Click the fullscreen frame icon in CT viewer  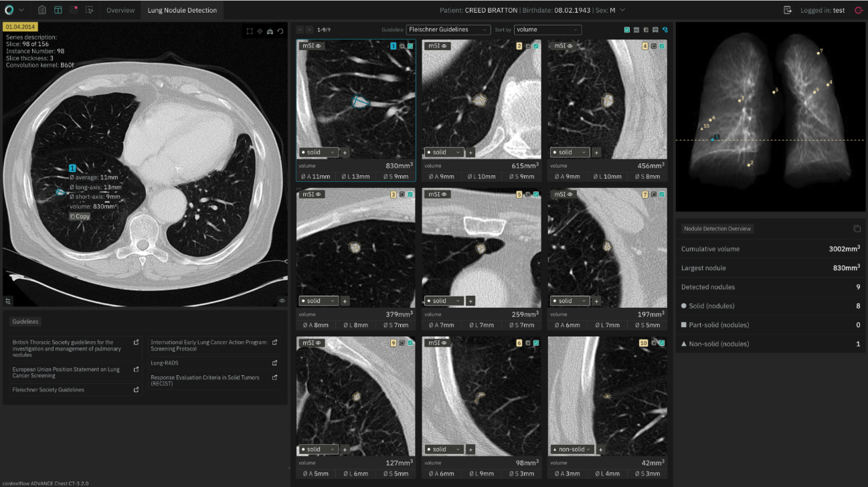[249, 31]
